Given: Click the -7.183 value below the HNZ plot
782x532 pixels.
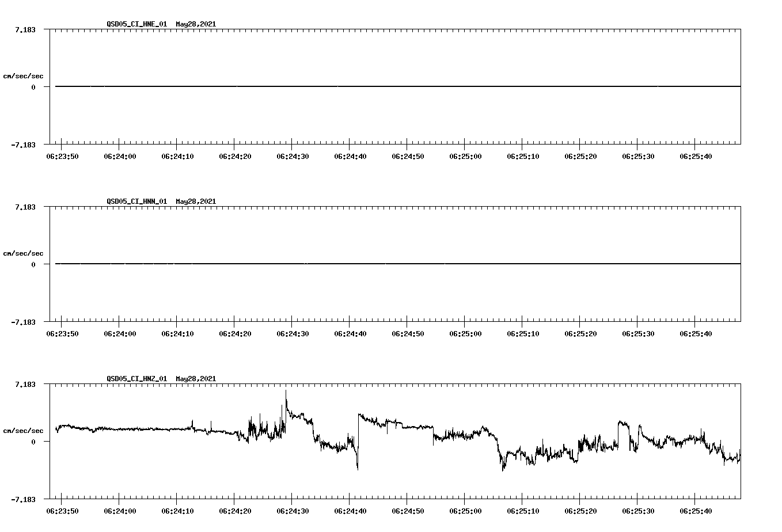Looking at the screenshot, I should pos(22,499).
